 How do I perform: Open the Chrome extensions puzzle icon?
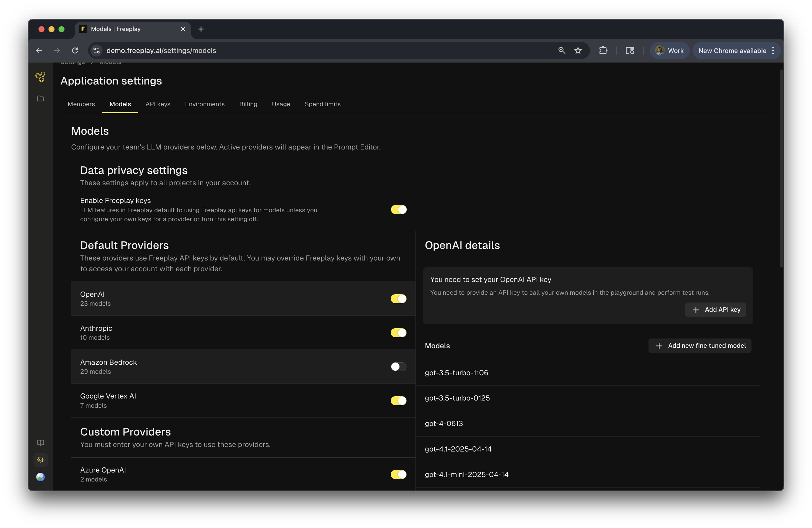(x=603, y=50)
